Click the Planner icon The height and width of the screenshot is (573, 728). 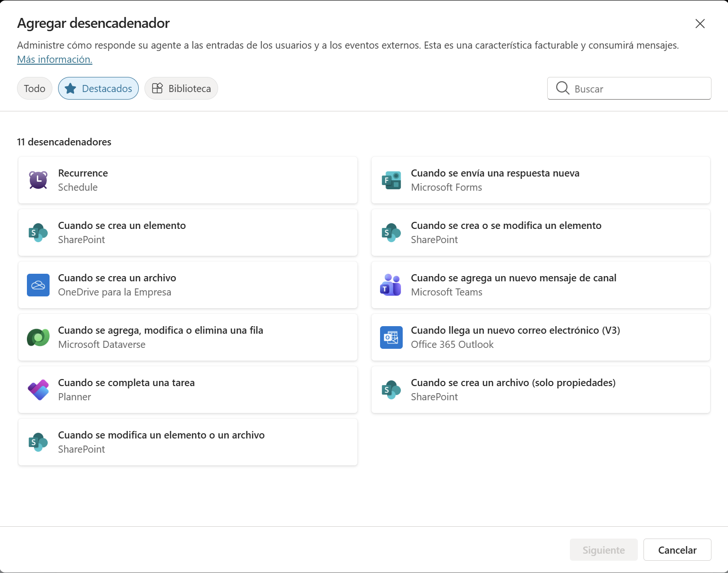38,389
